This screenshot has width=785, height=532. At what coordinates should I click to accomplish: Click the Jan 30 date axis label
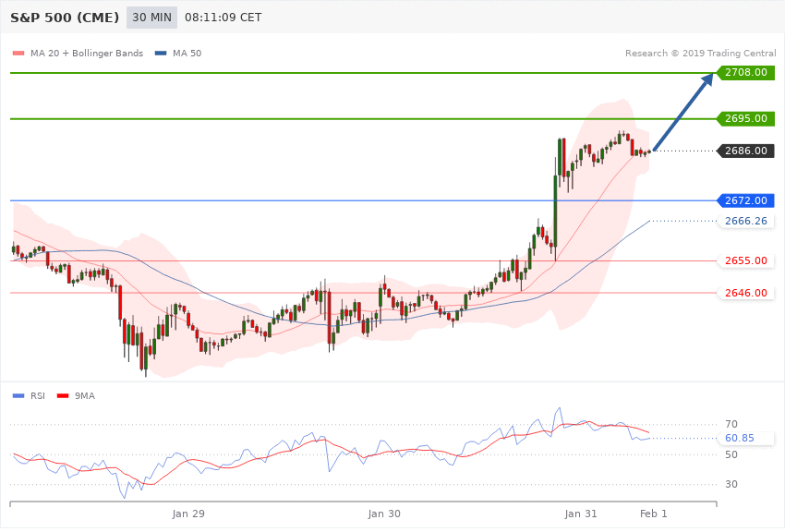pyautogui.click(x=384, y=514)
